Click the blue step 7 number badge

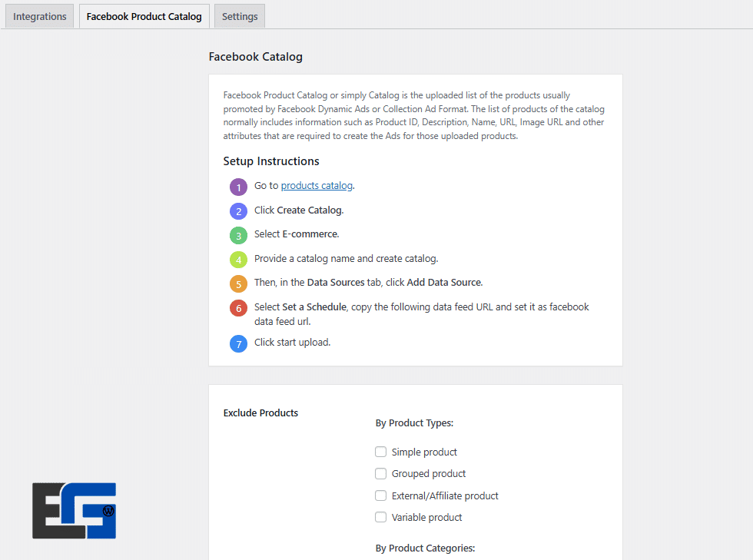tap(238, 343)
